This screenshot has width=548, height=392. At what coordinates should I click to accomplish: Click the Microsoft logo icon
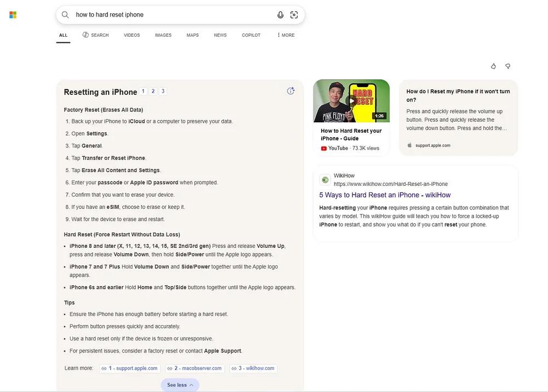13,15
